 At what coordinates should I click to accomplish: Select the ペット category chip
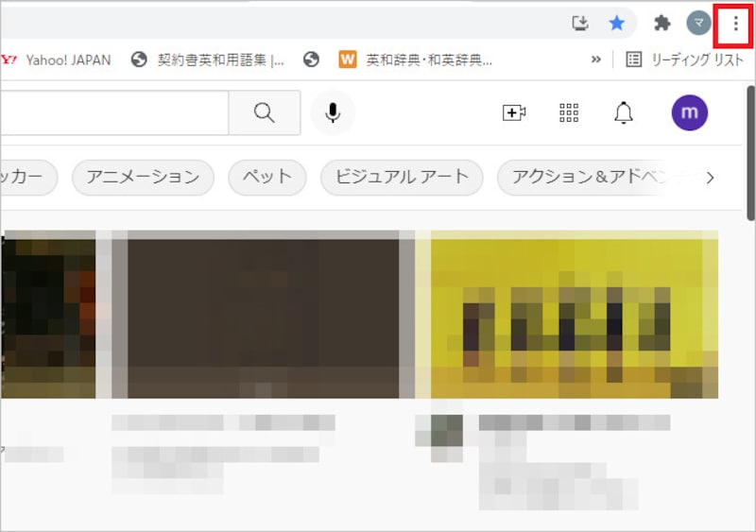click(266, 177)
